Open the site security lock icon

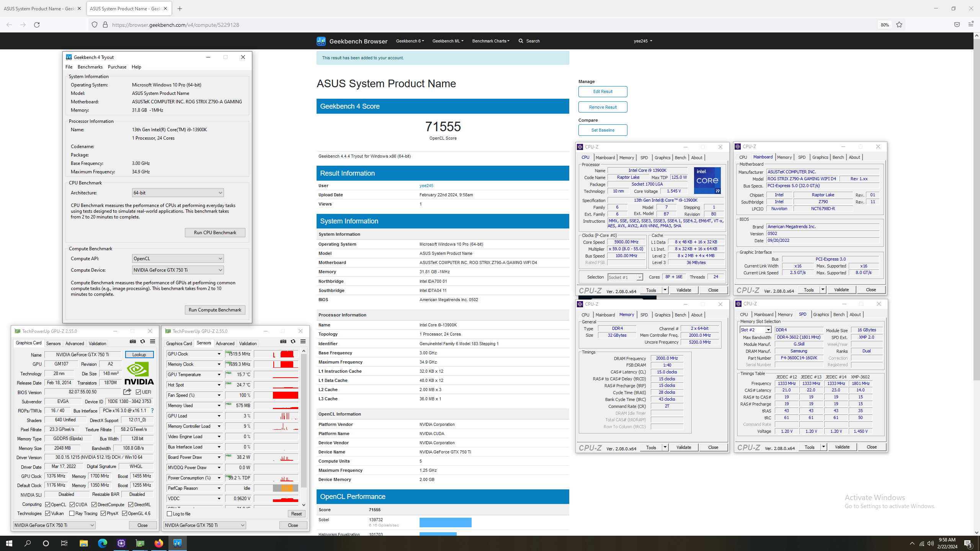click(105, 25)
